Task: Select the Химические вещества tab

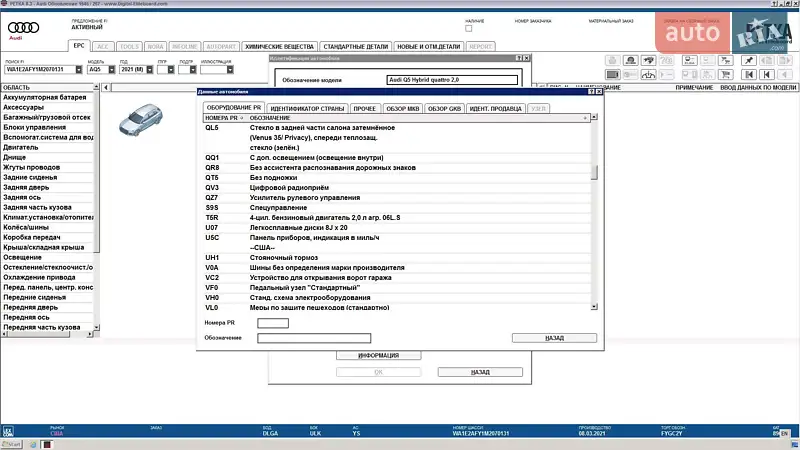Action: [280, 46]
